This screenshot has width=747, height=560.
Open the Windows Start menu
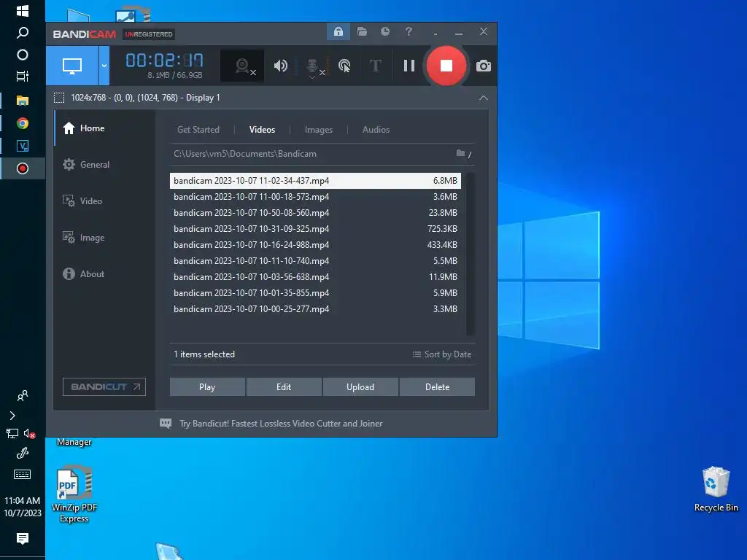coord(23,10)
